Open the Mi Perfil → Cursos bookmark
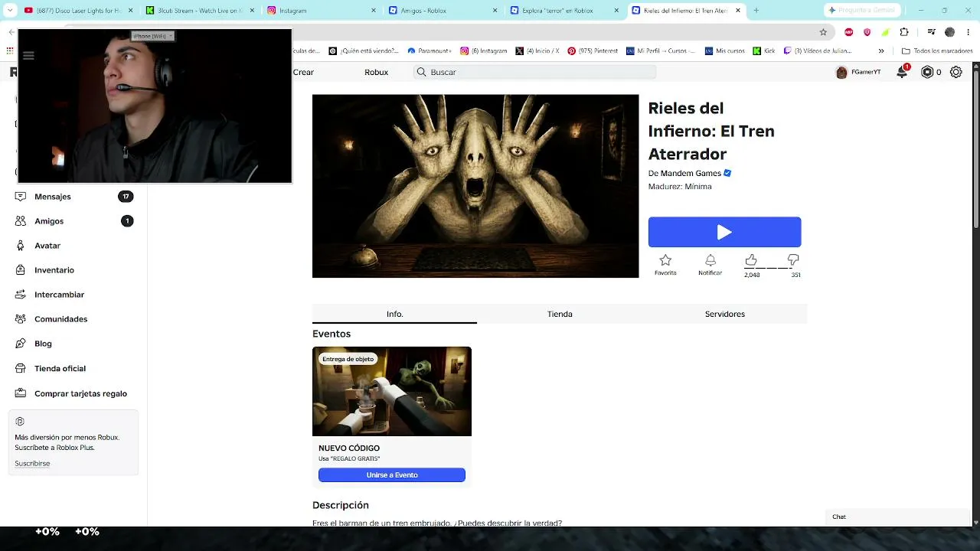This screenshot has width=980, height=551. click(x=661, y=51)
